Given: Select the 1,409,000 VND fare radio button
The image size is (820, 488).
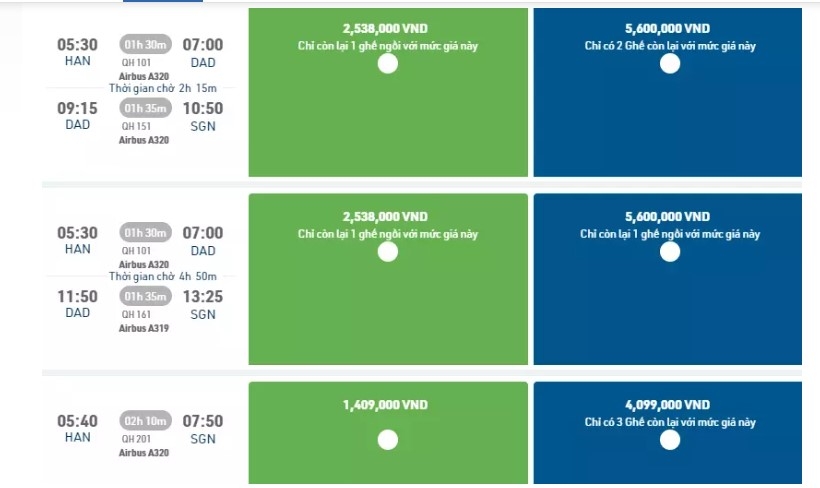Looking at the screenshot, I should click(388, 439).
